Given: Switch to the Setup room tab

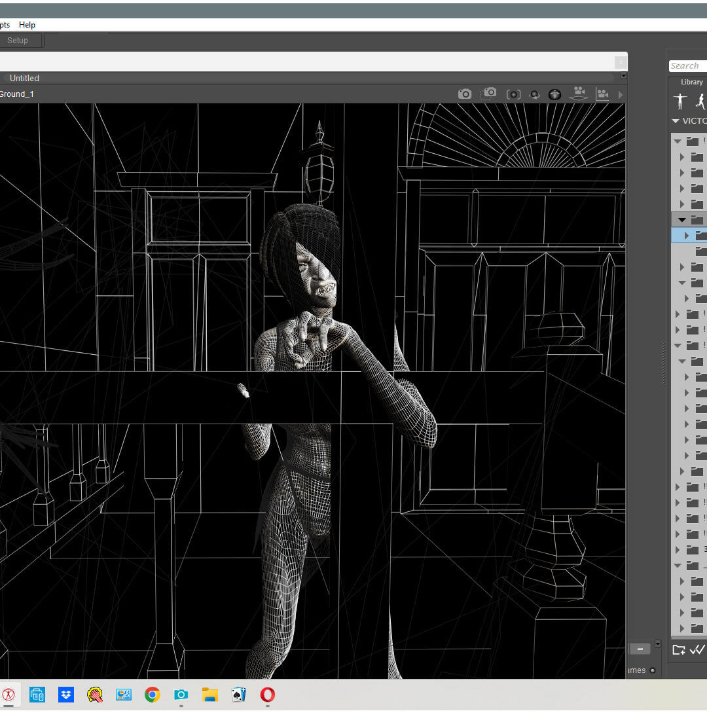Looking at the screenshot, I should 18,41.
